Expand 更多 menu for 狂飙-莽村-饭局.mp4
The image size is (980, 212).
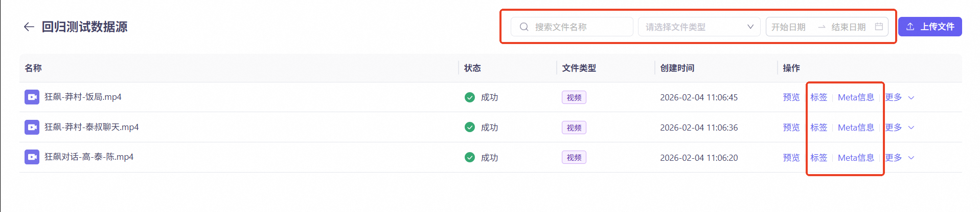click(x=899, y=97)
